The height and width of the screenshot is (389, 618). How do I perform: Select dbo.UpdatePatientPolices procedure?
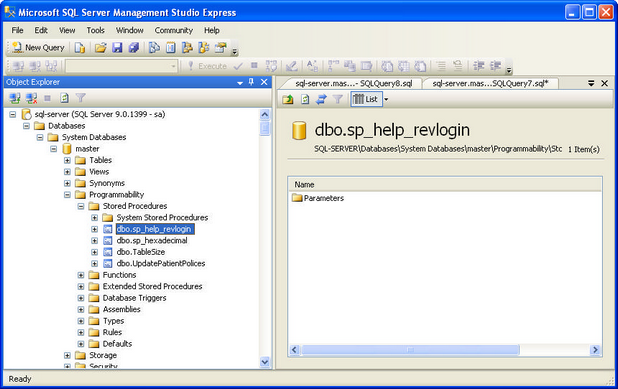point(161,263)
